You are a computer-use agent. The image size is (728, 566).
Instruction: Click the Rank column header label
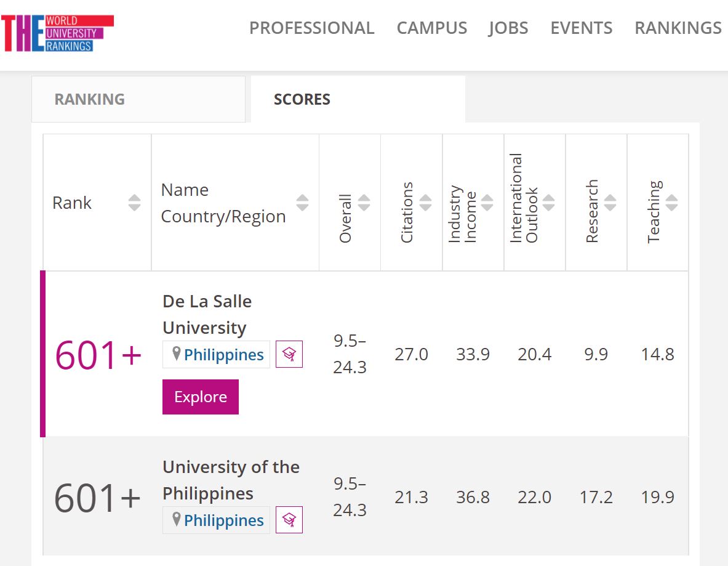pyautogui.click(x=72, y=203)
